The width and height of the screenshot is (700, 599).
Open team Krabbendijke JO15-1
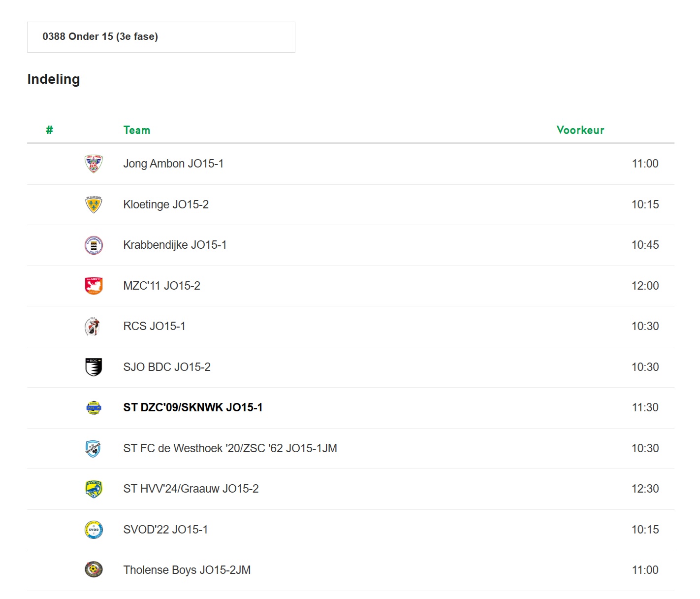[x=175, y=245]
